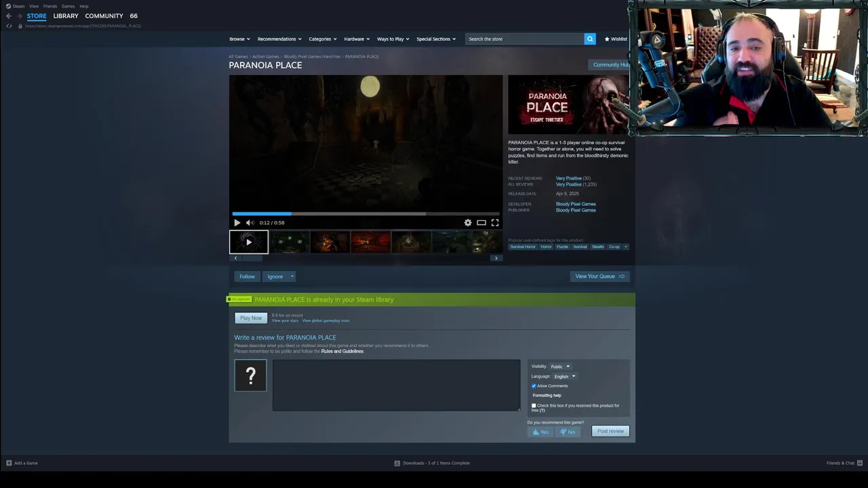Click the Survival Horror tag
Image resolution: width=868 pixels, height=488 pixels.
[523, 247]
